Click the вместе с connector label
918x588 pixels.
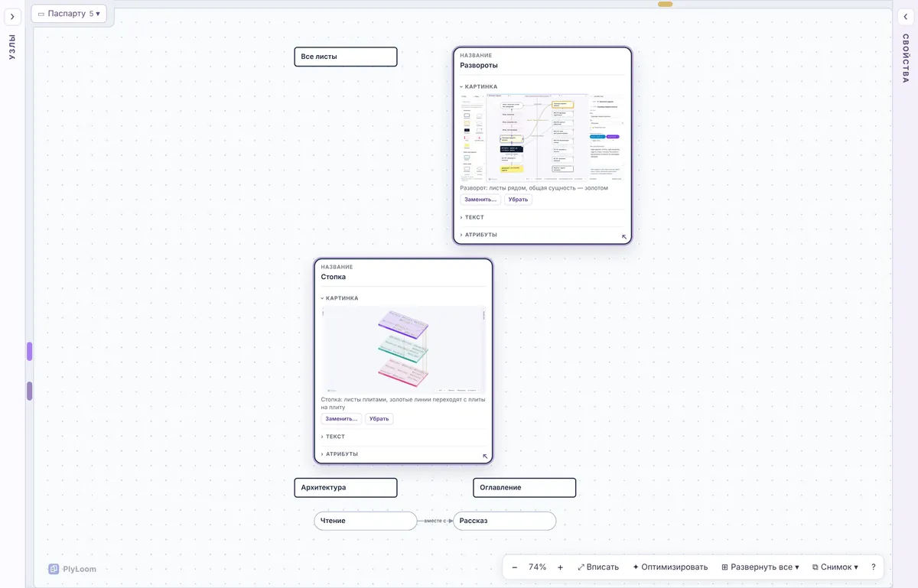[x=435, y=521]
